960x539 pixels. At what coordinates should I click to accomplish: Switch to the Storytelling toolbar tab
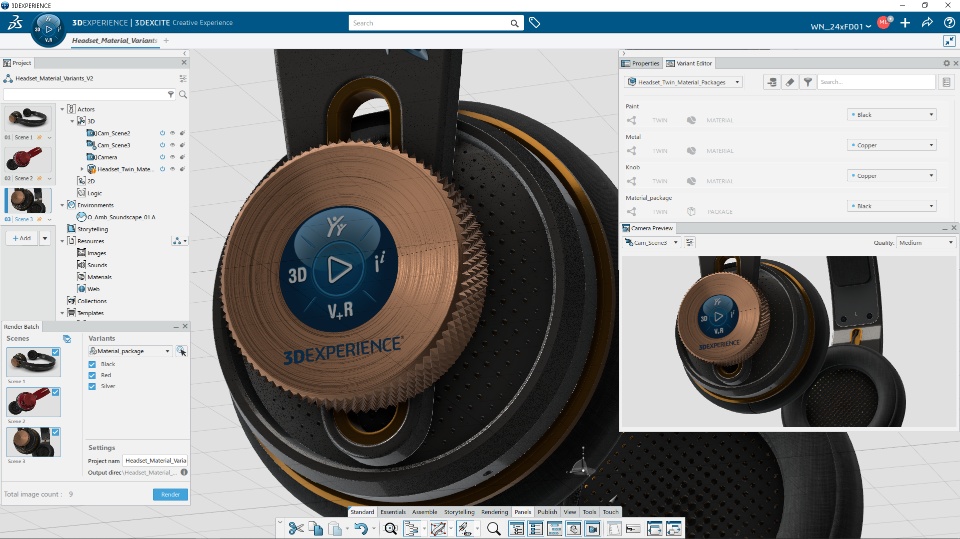pos(459,511)
